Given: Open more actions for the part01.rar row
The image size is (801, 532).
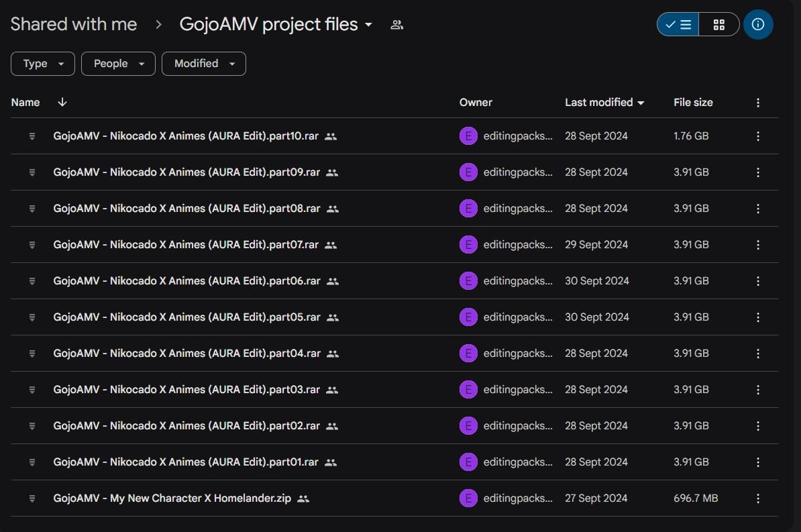Looking at the screenshot, I should coord(758,462).
